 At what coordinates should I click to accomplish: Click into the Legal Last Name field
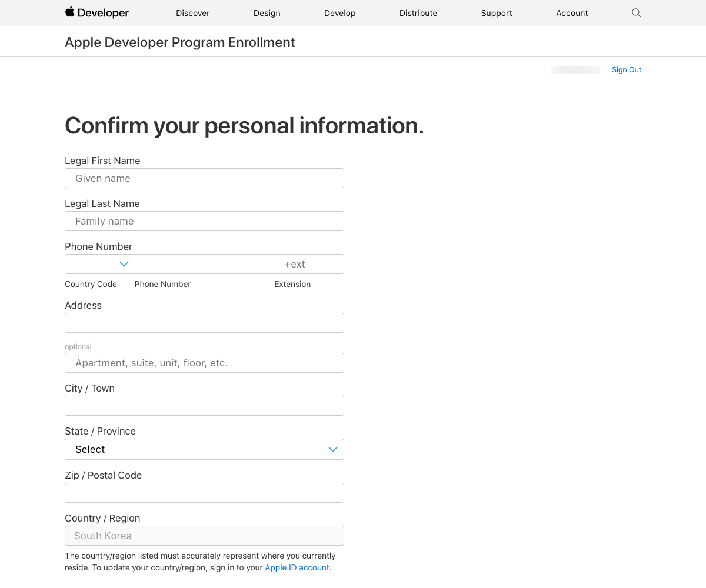[x=204, y=221]
